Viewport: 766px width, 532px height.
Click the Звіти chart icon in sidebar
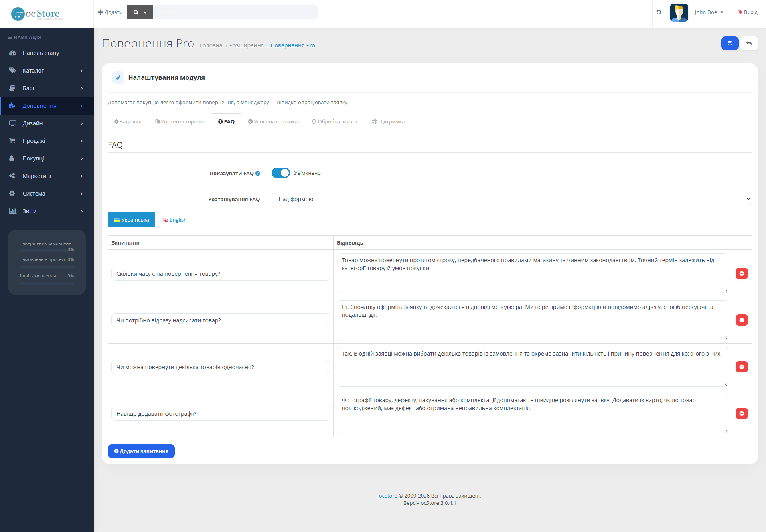12,211
